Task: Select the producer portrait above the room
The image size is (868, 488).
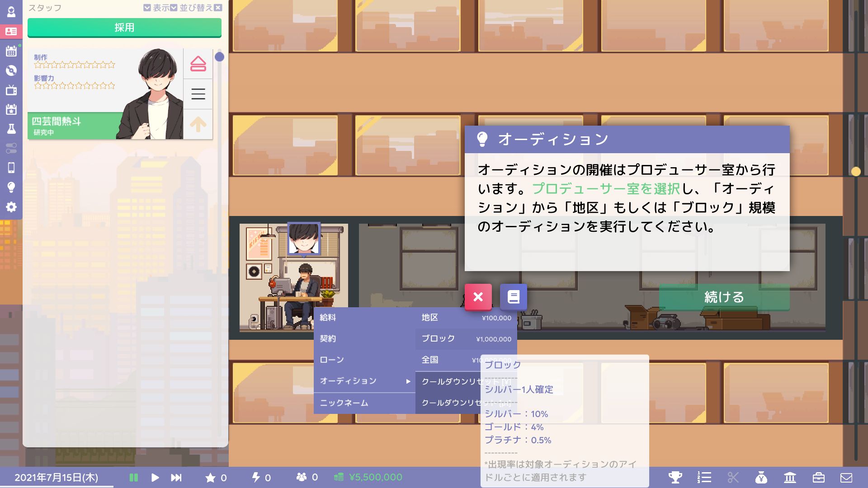Action: [x=304, y=238]
